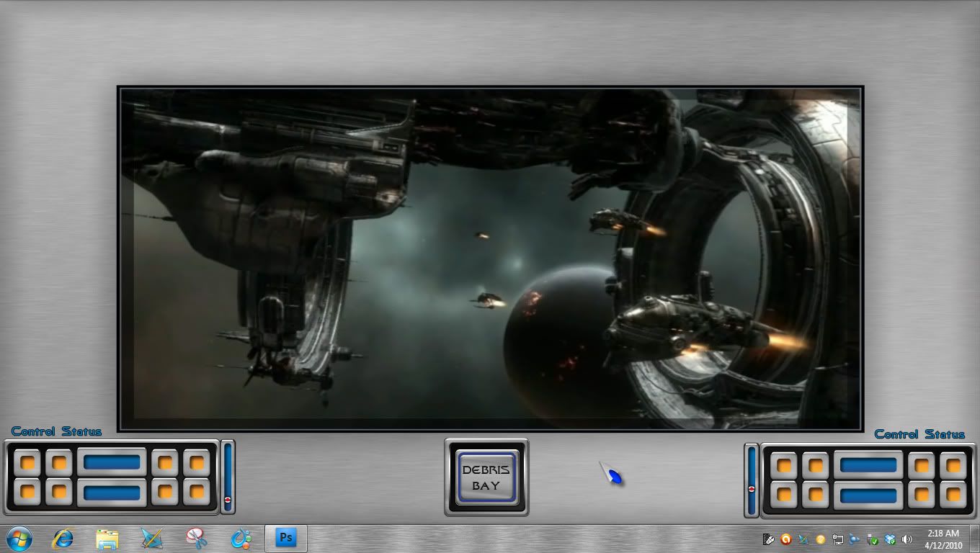Click lower blue bar in right Control Status panel
The image size is (980, 553).
click(x=869, y=495)
